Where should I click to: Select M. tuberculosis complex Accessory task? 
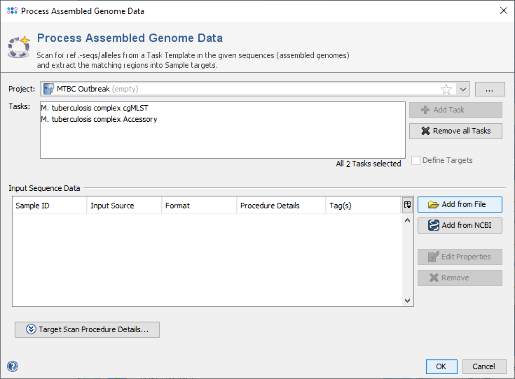coord(99,119)
